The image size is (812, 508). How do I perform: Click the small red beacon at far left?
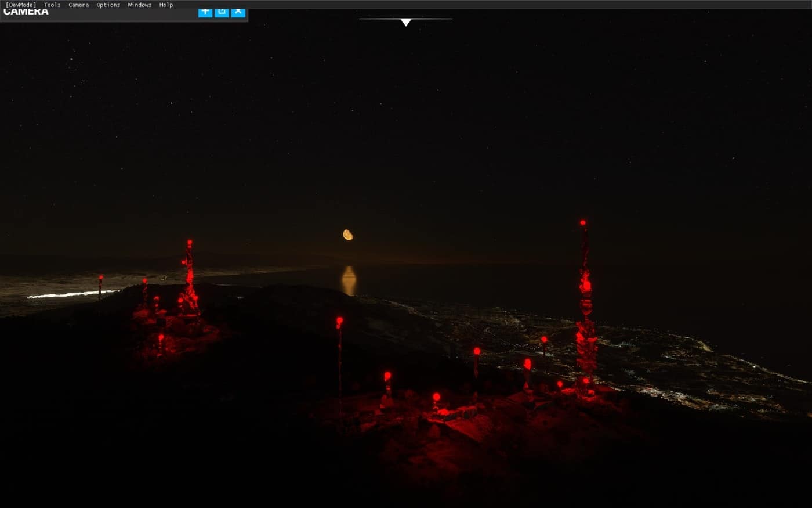(x=101, y=278)
